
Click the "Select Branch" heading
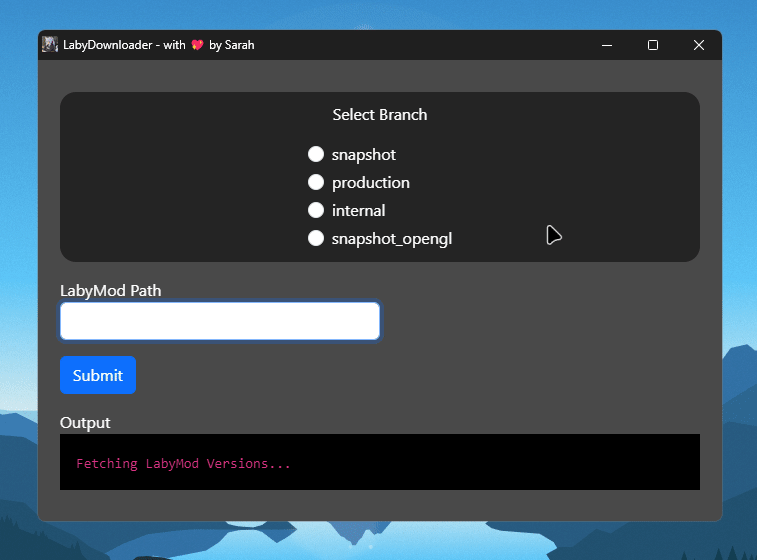[380, 115]
